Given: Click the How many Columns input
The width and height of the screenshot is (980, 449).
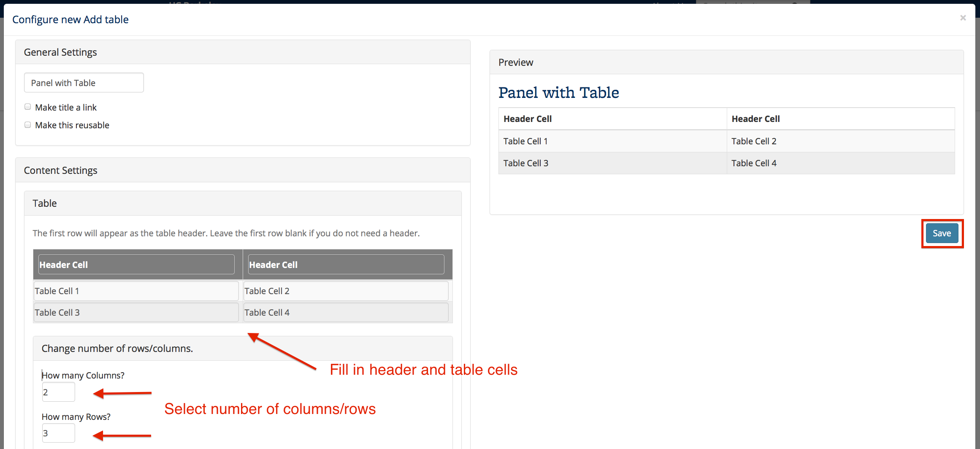Looking at the screenshot, I should point(58,392).
